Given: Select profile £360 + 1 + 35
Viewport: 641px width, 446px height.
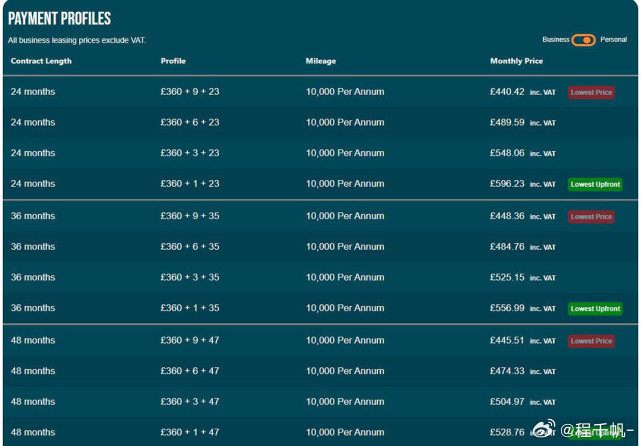Looking at the screenshot, I should (x=190, y=308).
